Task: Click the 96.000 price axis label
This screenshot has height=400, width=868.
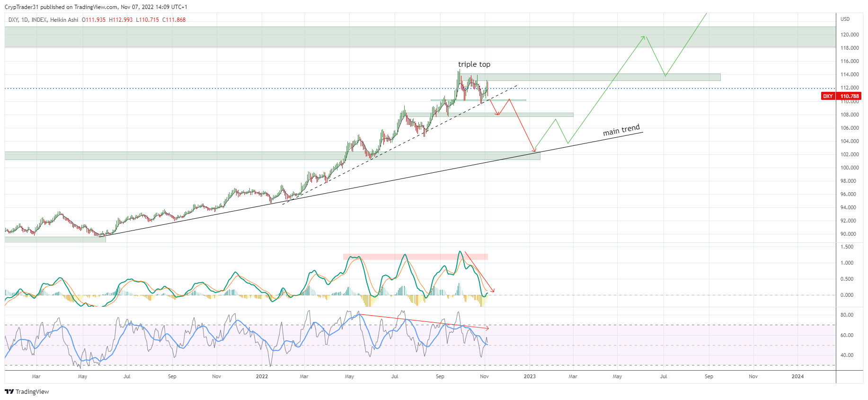Action: click(x=848, y=194)
